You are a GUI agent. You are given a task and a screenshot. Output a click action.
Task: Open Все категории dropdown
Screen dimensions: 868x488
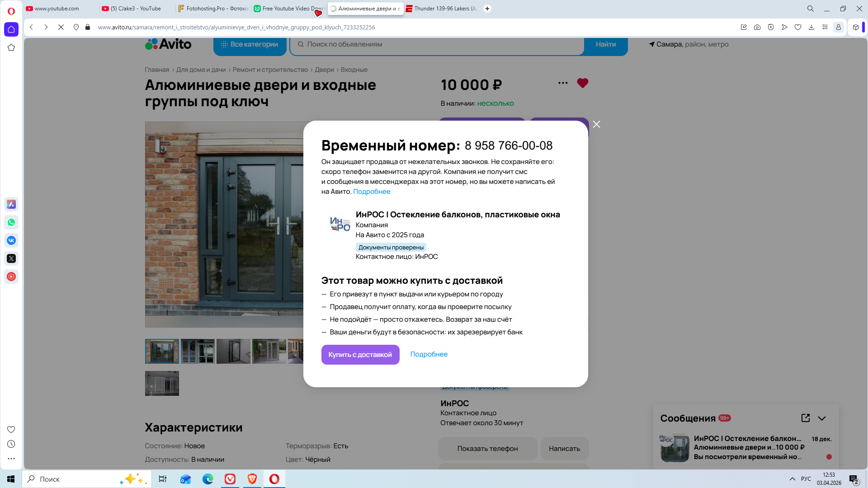point(250,44)
